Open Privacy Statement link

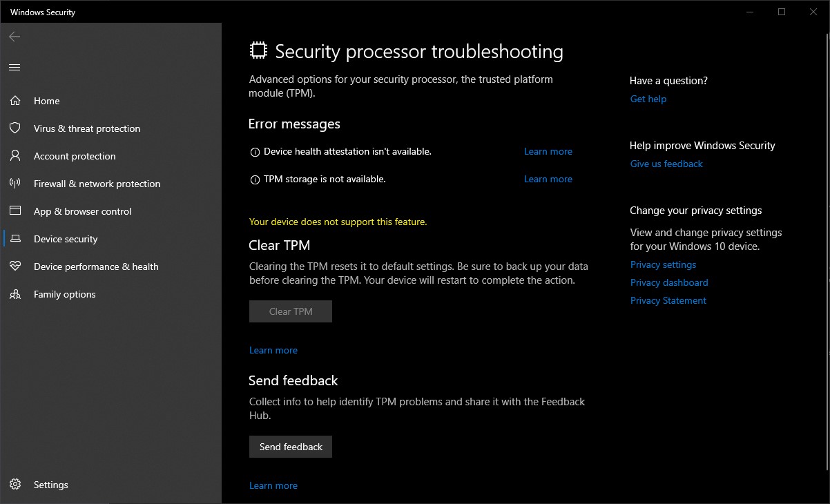click(x=668, y=300)
